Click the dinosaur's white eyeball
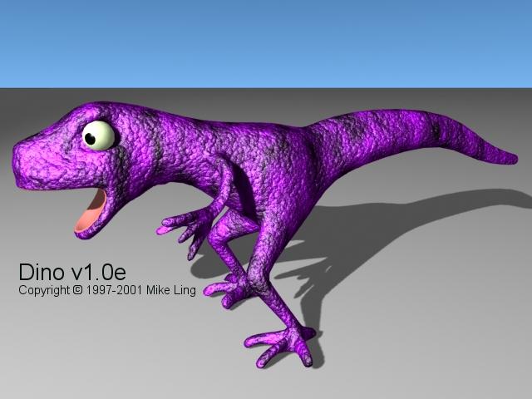Viewport: 532px width, 399px height. 99,135
